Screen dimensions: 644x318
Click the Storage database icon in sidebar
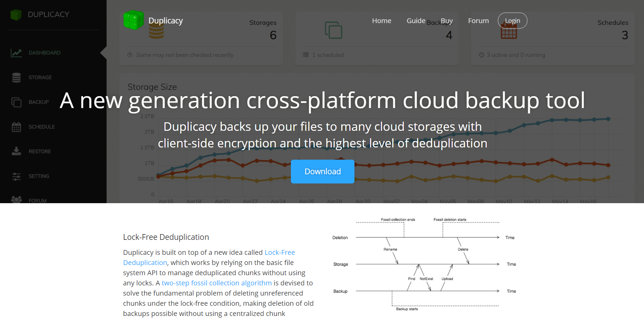pyautogui.click(x=16, y=77)
